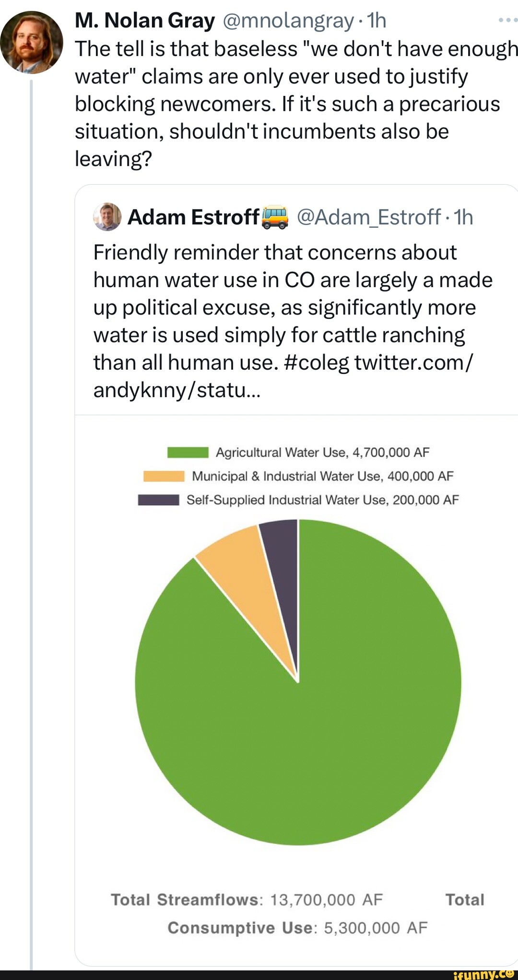Click the dark Self-Supplied Industrial swatch
This screenshot has height=980, width=518.
coord(158,500)
